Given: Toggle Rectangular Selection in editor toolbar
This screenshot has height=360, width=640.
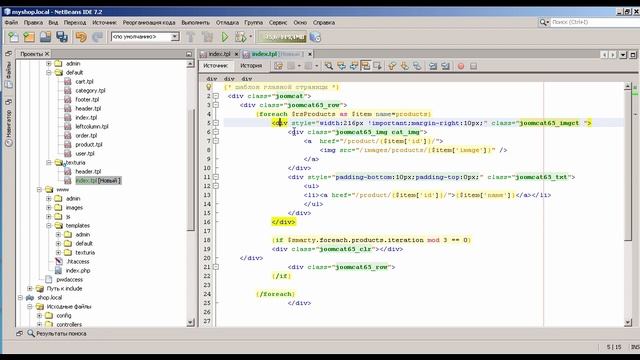Looking at the screenshot, I should [x=378, y=66].
